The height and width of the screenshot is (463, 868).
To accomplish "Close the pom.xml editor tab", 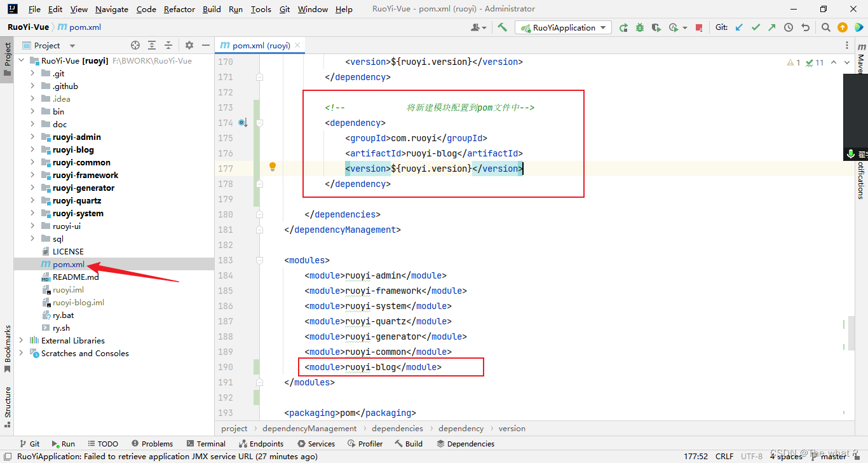I will 298,45.
